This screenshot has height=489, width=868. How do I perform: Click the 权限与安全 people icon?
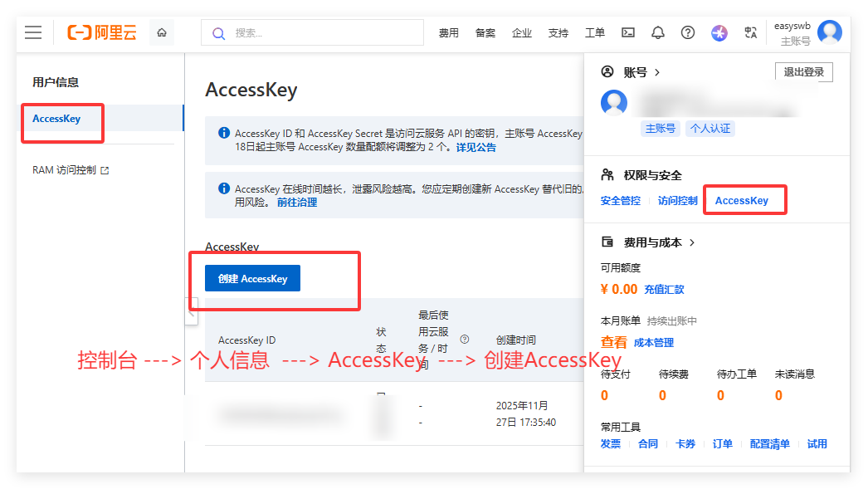[x=607, y=175]
